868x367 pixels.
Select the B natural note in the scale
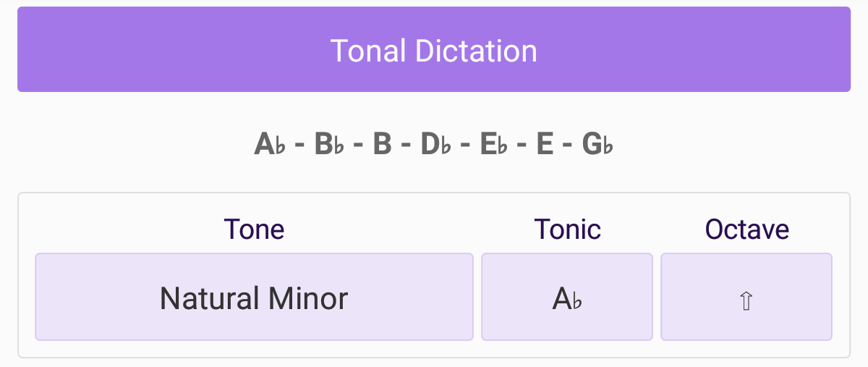382,145
